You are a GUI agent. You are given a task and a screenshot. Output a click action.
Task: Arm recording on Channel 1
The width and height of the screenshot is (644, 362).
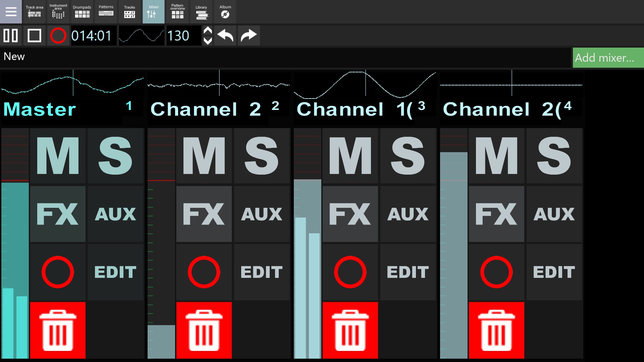tap(350, 271)
